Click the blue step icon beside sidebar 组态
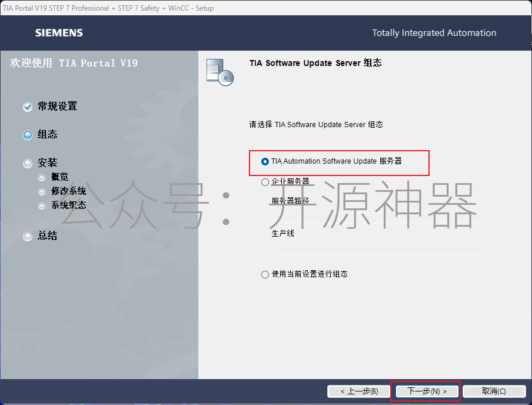The height and width of the screenshot is (405, 532). coord(28,135)
